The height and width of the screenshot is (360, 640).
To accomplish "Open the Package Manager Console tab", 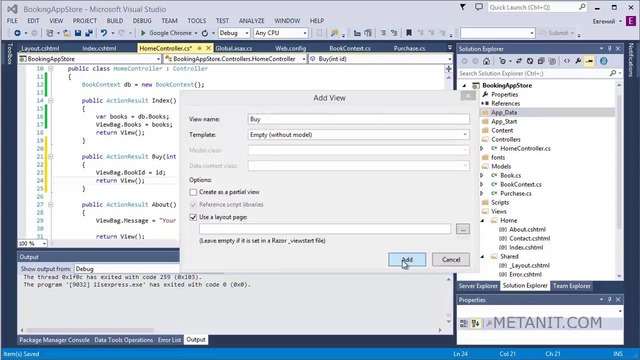I will [x=54, y=340].
